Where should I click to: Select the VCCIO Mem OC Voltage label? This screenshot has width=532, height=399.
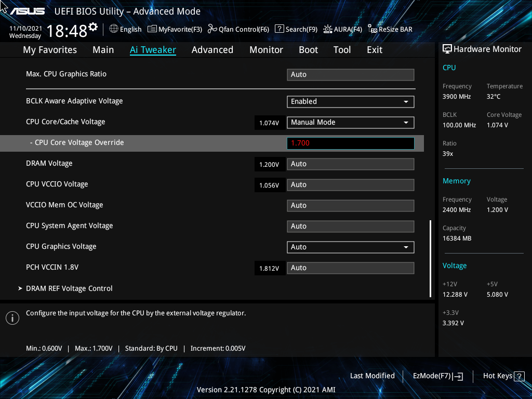pyautogui.click(x=64, y=205)
